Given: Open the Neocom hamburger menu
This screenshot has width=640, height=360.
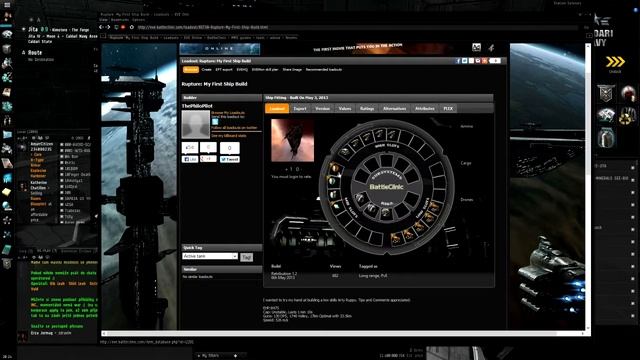Looking at the screenshot, I should [7, 5].
